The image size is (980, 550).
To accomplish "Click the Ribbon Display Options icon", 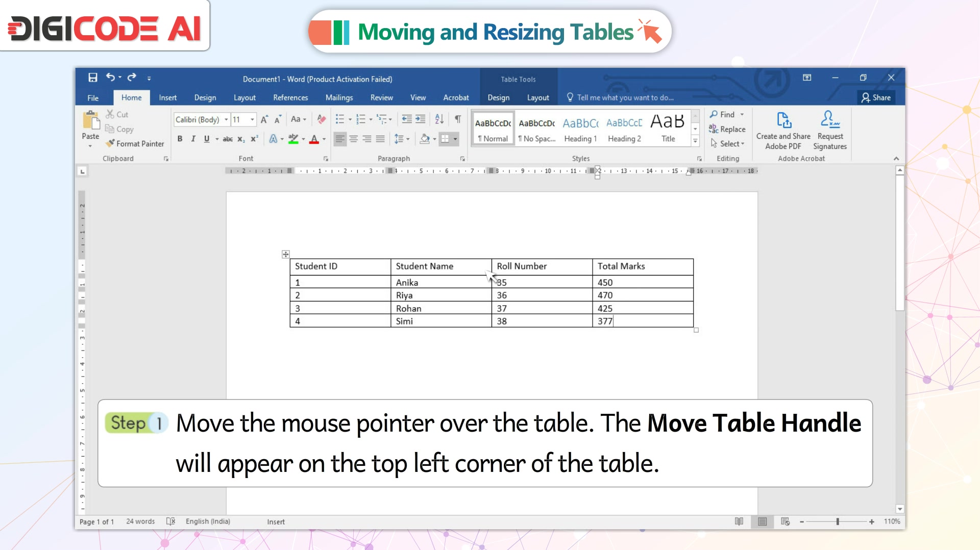I will pos(807,78).
